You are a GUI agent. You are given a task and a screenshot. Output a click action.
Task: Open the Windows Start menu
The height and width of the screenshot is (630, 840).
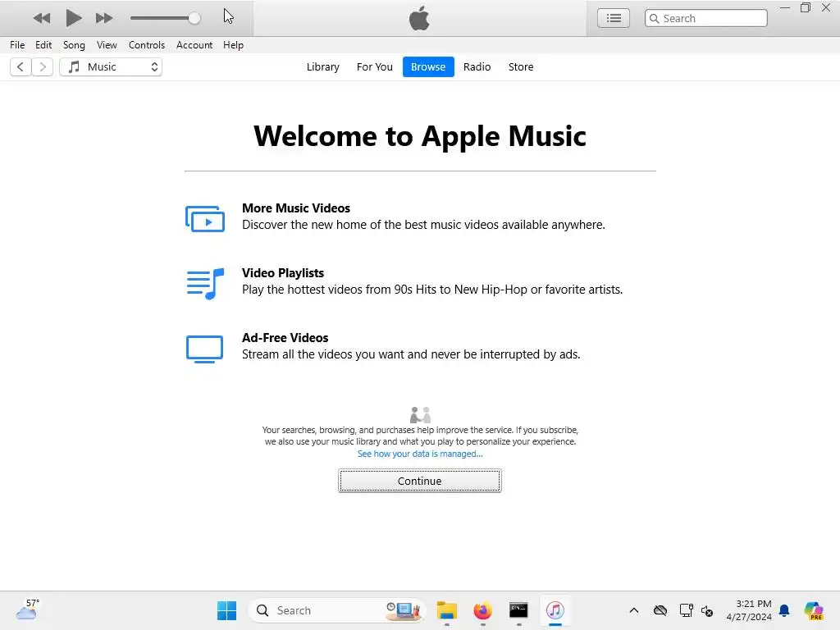pyautogui.click(x=227, y=610)
